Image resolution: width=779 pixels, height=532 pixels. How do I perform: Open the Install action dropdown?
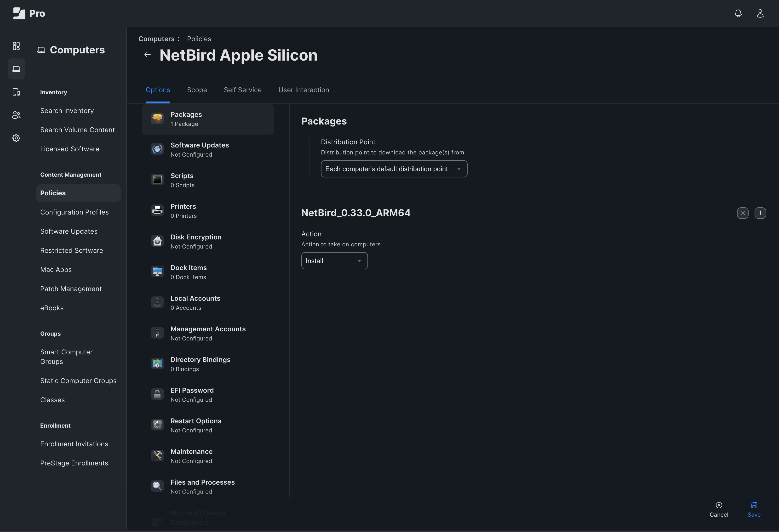click(334, 261)
